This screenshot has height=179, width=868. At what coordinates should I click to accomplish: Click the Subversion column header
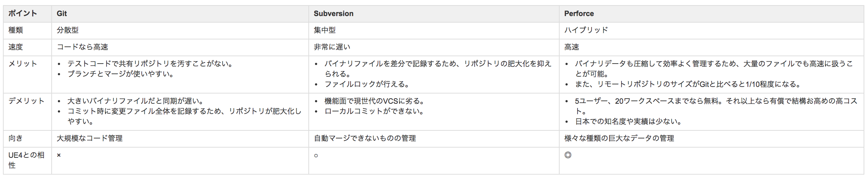pos(333,14)
